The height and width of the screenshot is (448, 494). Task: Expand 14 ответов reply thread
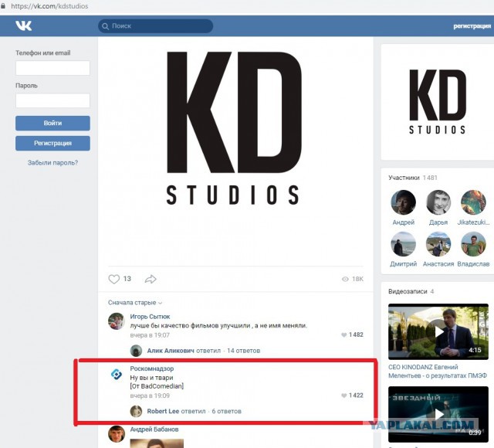coord(244,351)
